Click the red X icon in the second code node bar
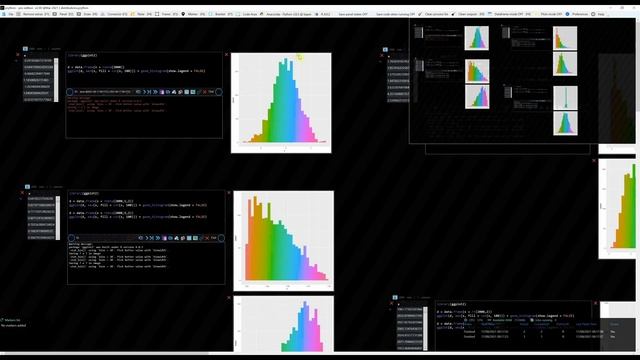This screenshot has height=360, width=640. coord(207,238)
